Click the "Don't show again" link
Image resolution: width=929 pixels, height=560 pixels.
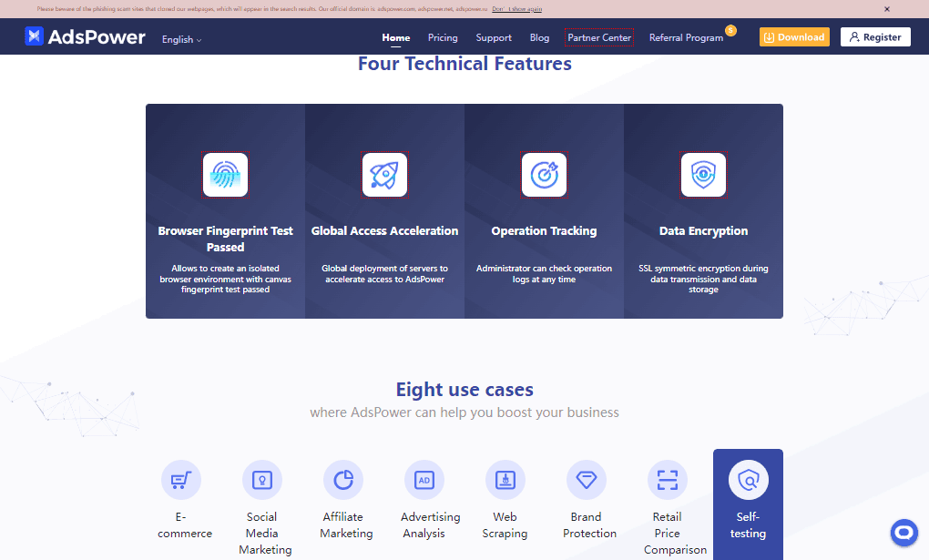pos(516,9)
